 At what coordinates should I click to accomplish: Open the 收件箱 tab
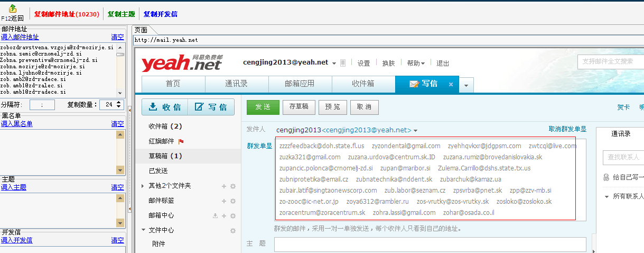point(363,84)
